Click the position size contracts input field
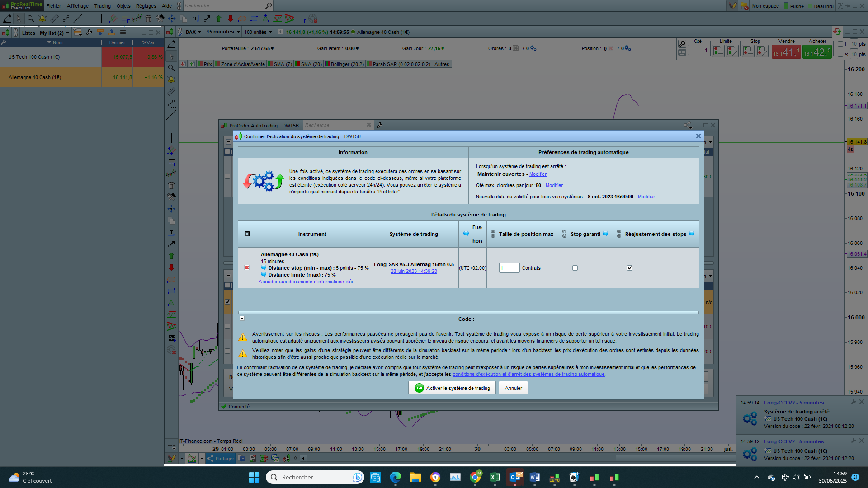 click(x=509, y=268)
